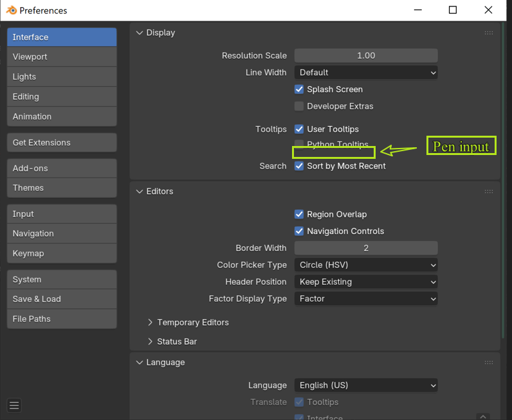Toggle the Navigation Controls checkbox

[299, 232]
